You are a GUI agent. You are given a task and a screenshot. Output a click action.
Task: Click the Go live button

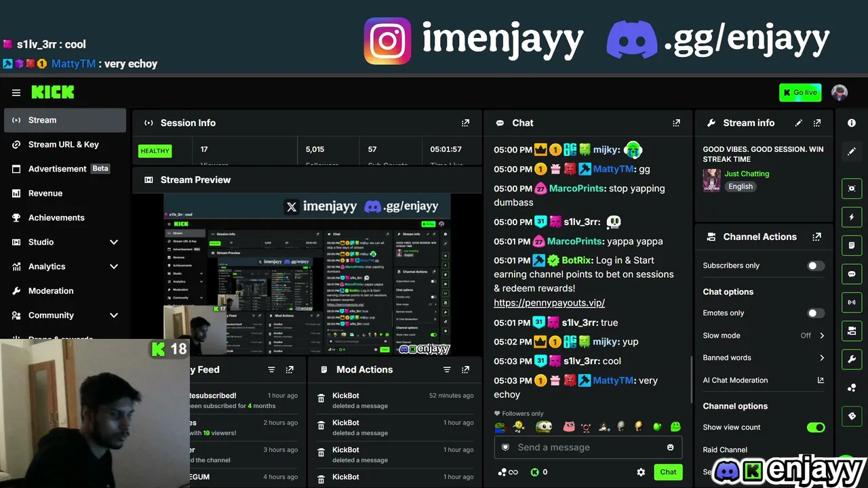tap(800, 93)
